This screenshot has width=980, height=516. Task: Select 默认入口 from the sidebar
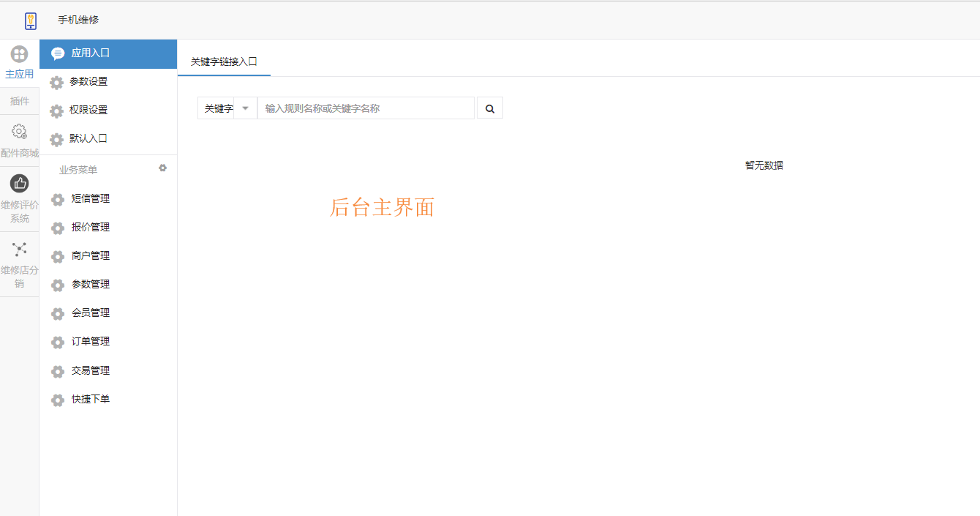tap(88, 138)
